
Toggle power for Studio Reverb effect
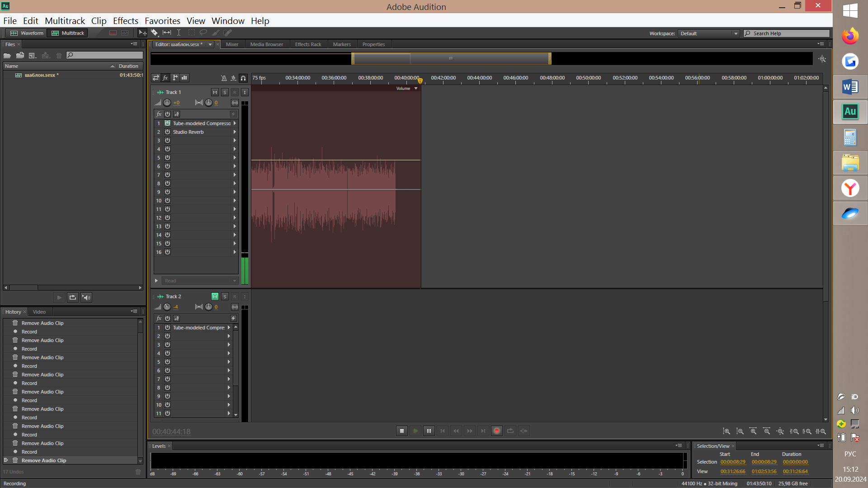coord(168,132)
